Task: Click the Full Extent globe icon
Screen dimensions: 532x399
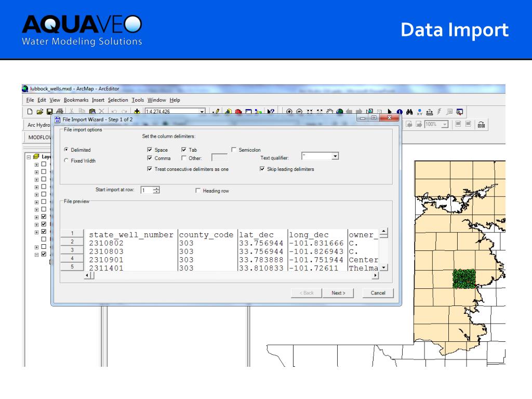Action: coord(340,111)
